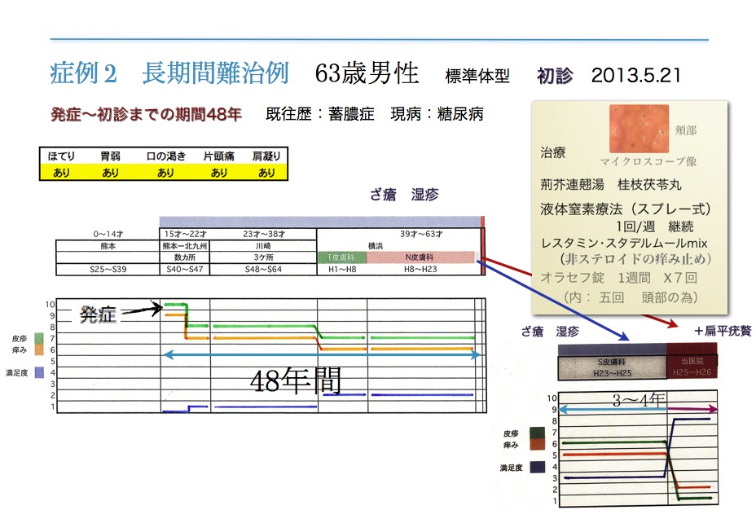
Task: Click the "片頭痛" symptom header
Action: 218,156
